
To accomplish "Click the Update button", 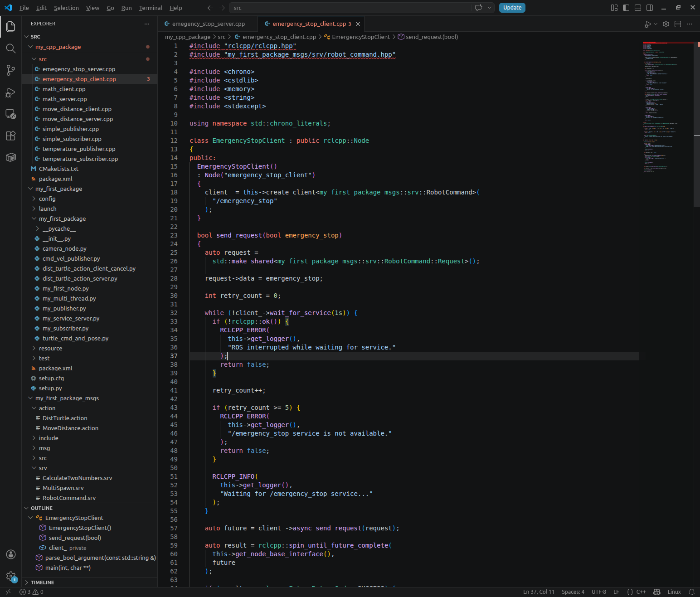I will tap(512, 8).
